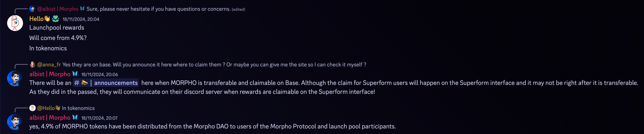This screenshot has height=134, width=644.
Task: Click the username albist | Morpho
Action: click(x=50, y=74)
